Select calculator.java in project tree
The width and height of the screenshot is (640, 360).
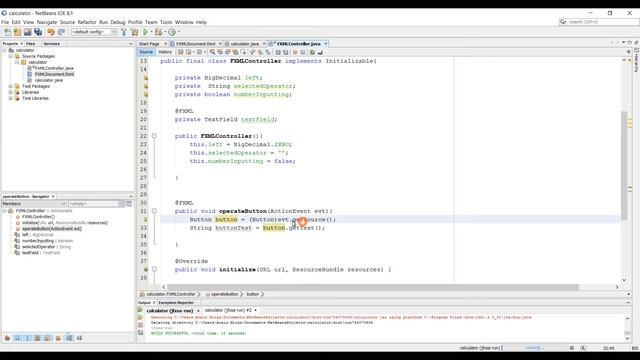click(x=49, y=80)
